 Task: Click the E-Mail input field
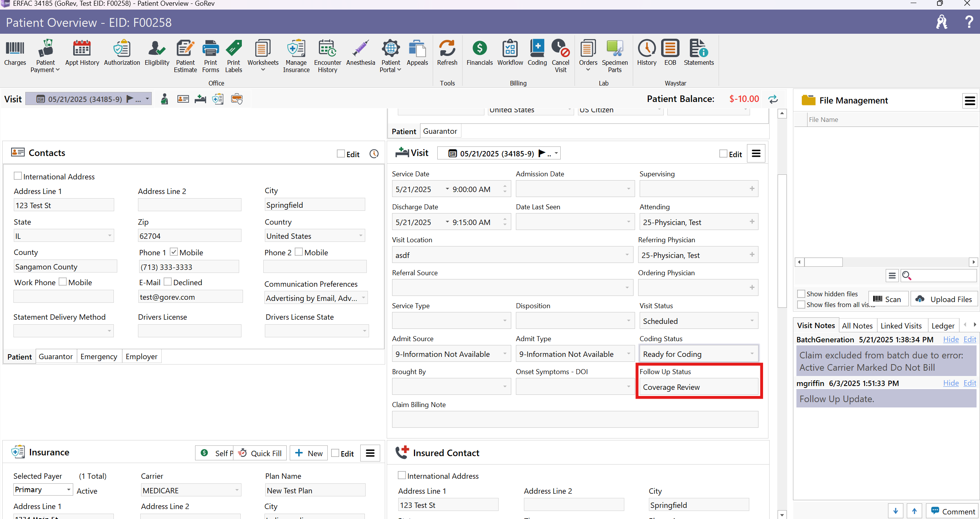tap(190, 297)
